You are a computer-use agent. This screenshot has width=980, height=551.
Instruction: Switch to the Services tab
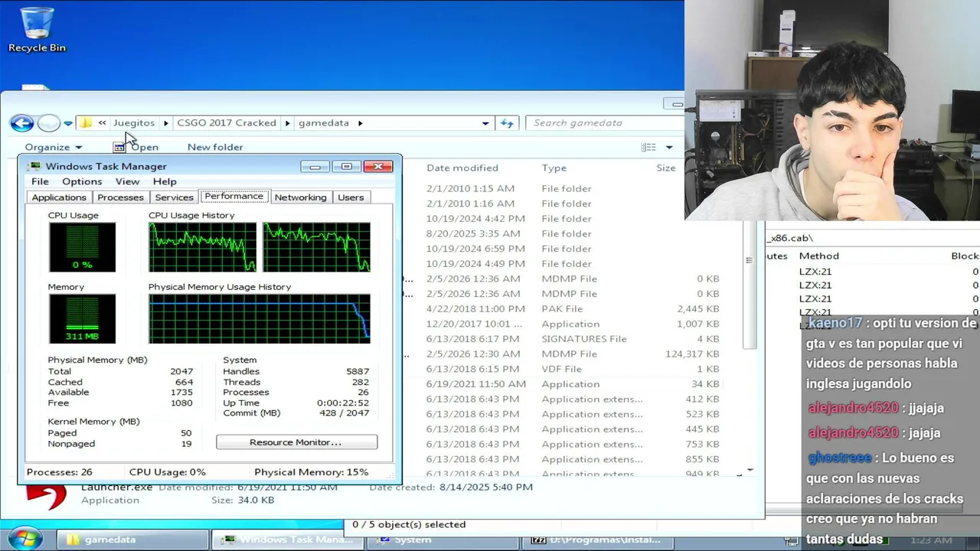click(x=174, y=197)
